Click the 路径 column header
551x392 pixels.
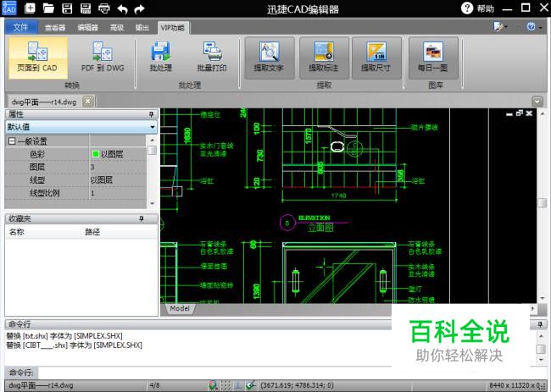click(x=120, y=232)
